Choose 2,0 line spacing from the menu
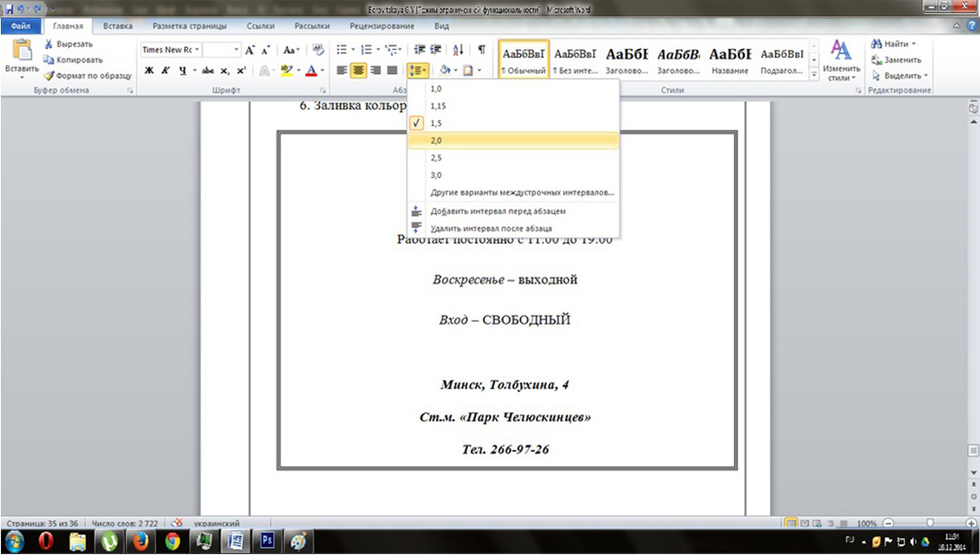Image resolution: width=980 pixels, height=555 pixels. (436, 140)
